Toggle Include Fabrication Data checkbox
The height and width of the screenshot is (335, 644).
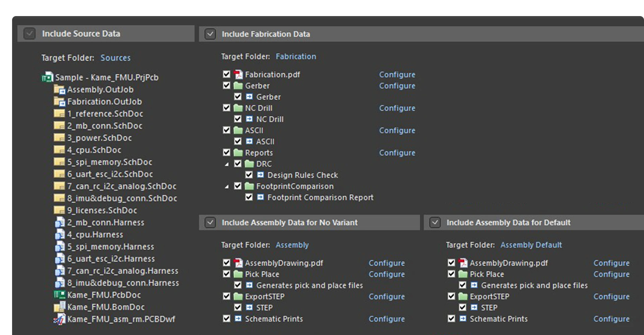pos(210,34)
